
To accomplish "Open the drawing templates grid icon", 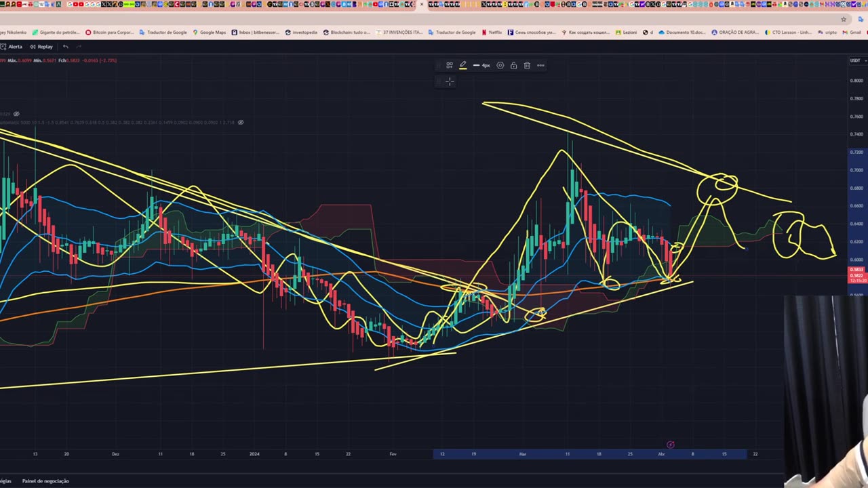I will pyautogui.click(x=449, y=66).
